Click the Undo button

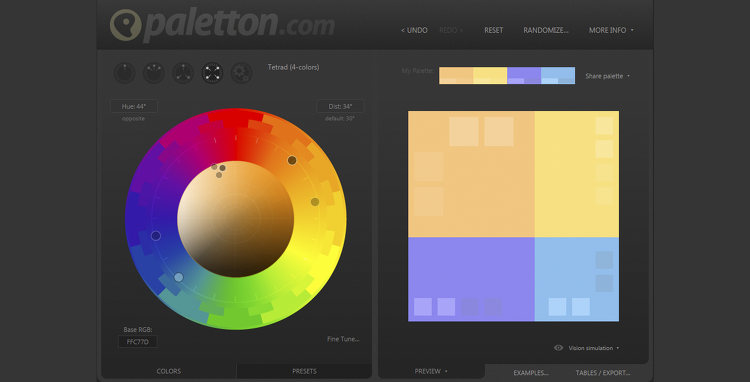point(414,30)
